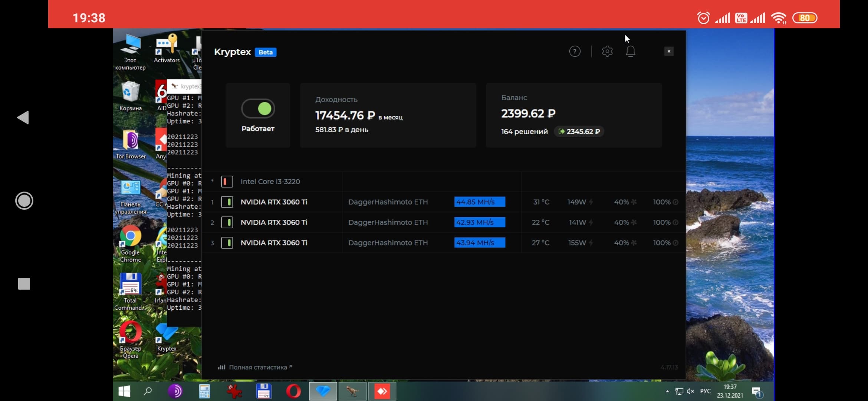Select the Intel Core i3-3220 label

point(270,182)
